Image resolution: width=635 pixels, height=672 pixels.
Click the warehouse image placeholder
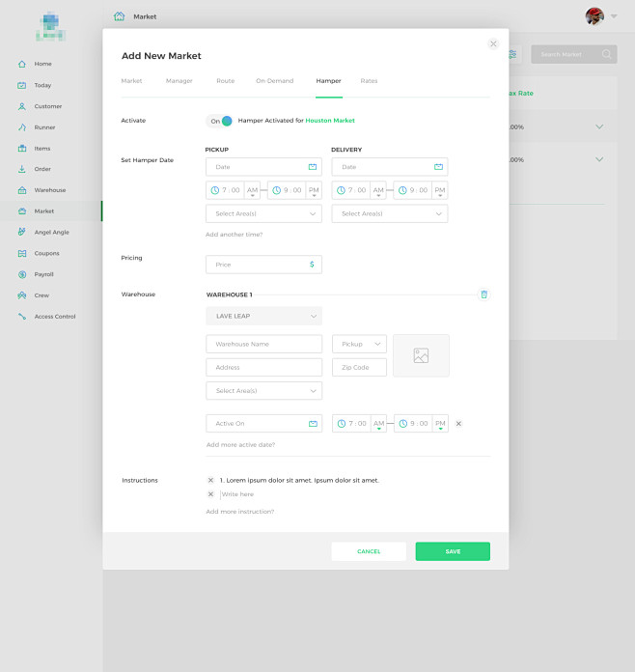pos(421,355)
